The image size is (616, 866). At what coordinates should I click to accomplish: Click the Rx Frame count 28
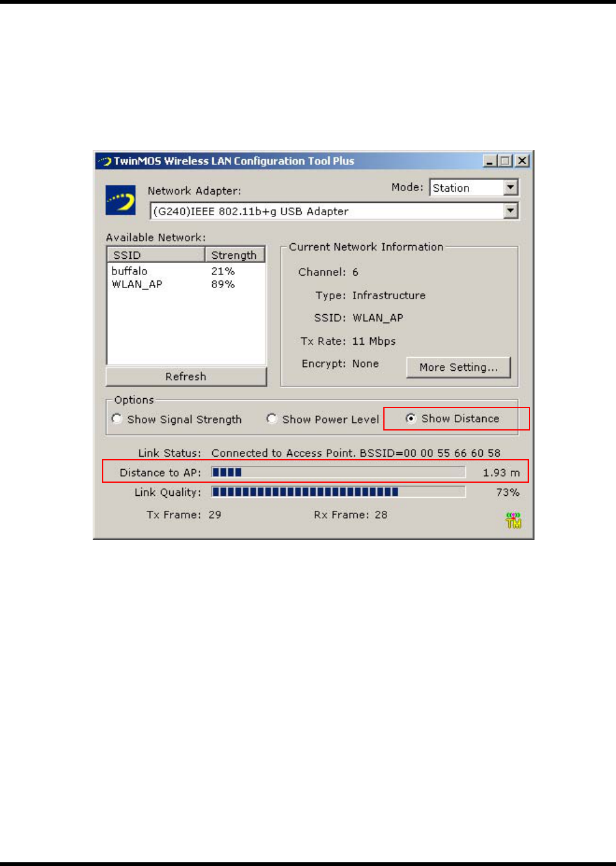point(381,515)
